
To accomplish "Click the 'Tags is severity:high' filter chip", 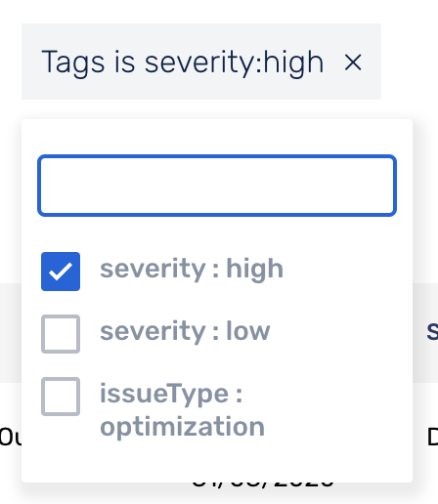I will click(201, 62).
